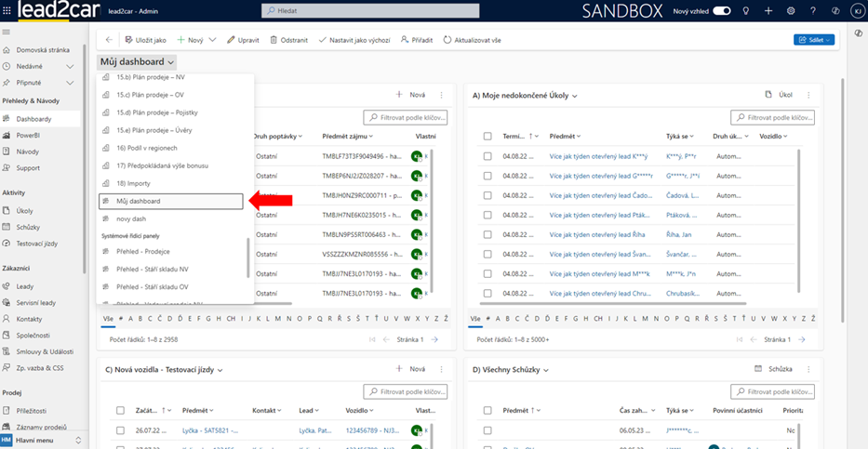Viewport: 868px width, 449px height.
Task: Click the Aktualizovat vše button
Action: 474,40
